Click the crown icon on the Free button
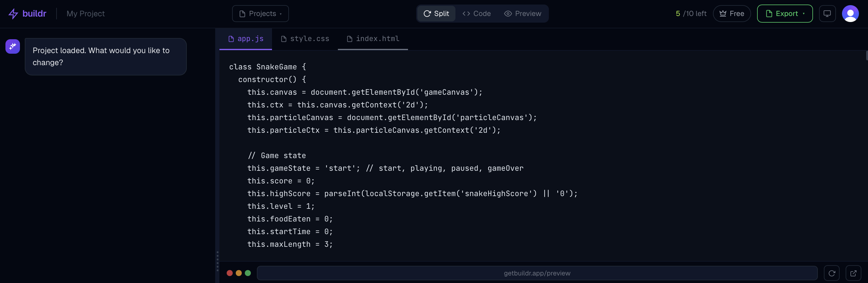The width and height of the screenshot is (868, 283). 723,14
